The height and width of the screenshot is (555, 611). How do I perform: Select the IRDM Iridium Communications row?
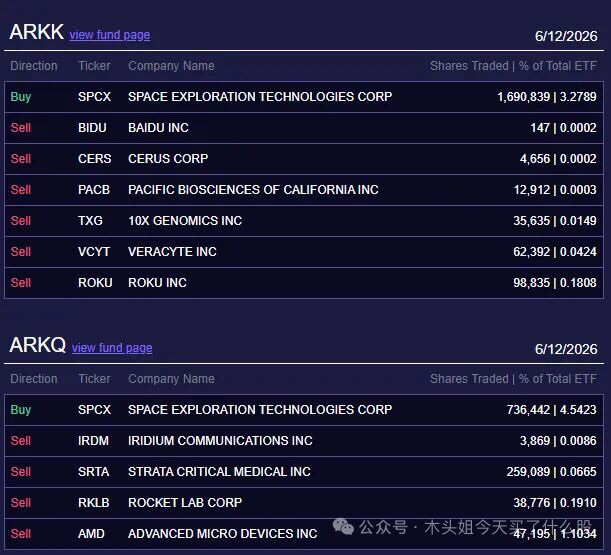click(304, 441)
